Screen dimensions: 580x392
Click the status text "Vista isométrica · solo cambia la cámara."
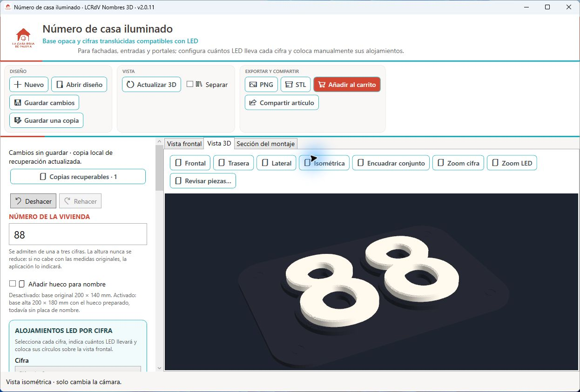(64, 382)
